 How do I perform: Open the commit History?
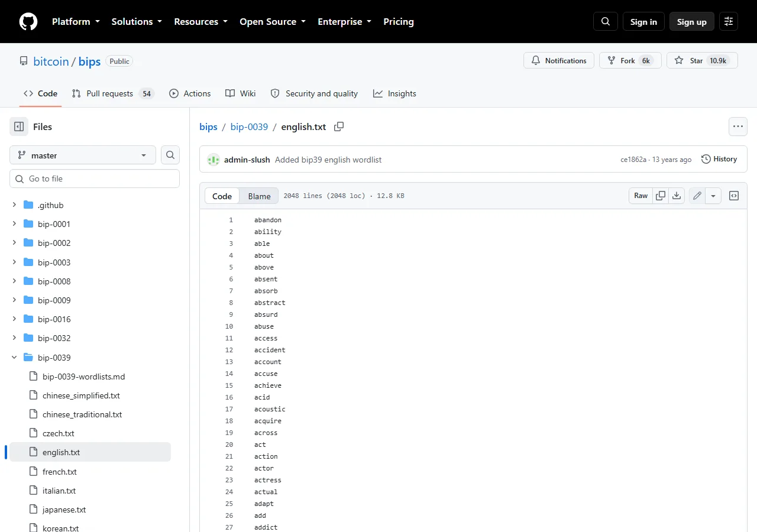[x=719, y=159]
